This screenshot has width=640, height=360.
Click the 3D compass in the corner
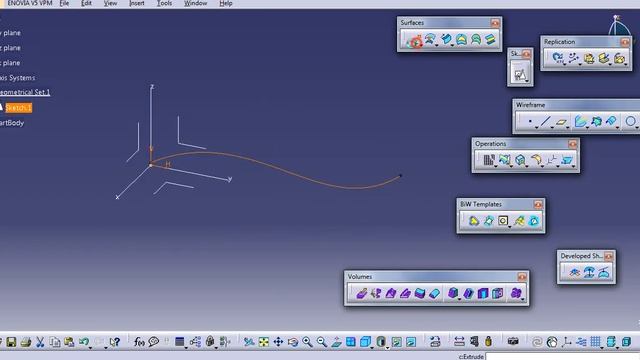coord(620,25)
